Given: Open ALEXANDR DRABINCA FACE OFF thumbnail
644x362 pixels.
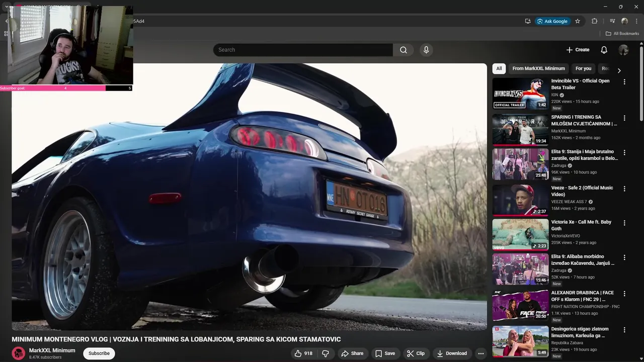Looking at the screenshot, I should (x=520, y=305).
